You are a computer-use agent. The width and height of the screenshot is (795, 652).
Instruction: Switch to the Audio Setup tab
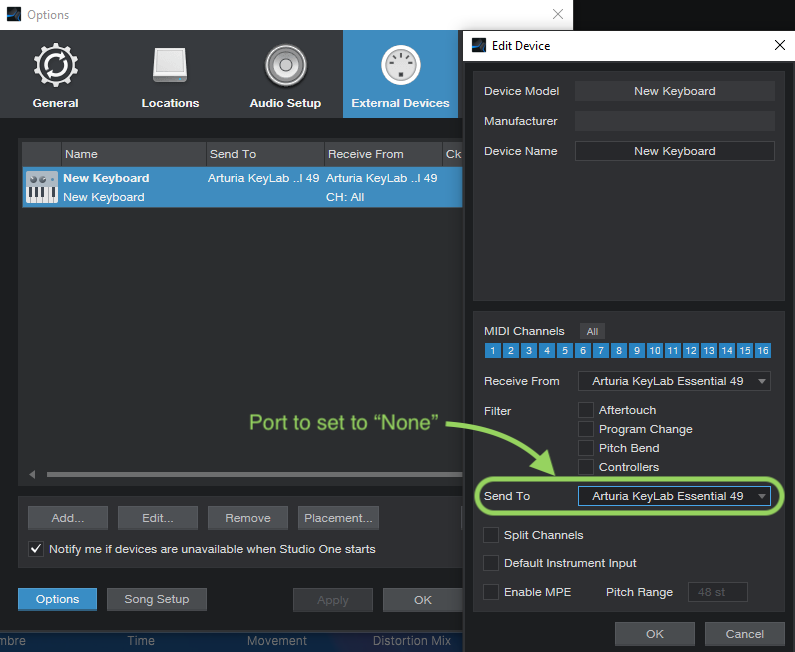(285, 75)
